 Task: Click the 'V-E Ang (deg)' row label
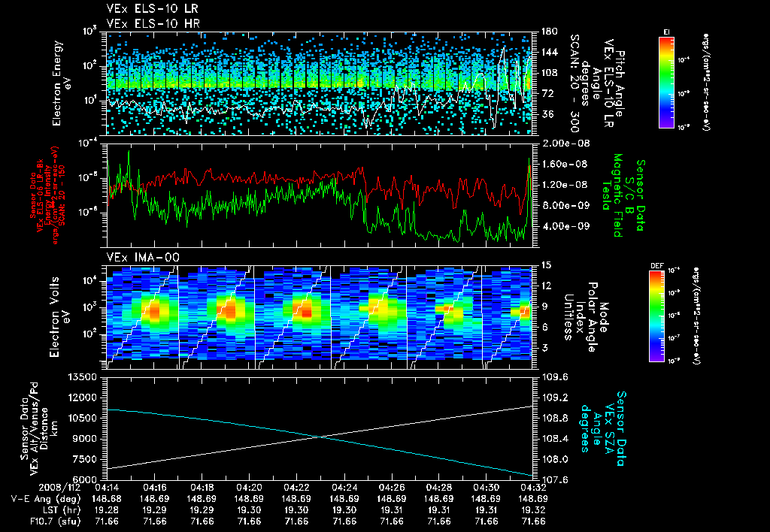pyautogui.click(x=46, y=499)
